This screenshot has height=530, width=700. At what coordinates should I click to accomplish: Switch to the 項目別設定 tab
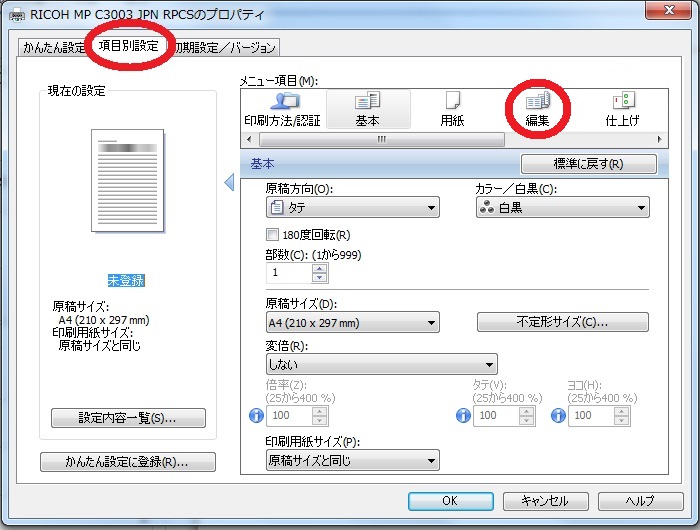(129, 46)
